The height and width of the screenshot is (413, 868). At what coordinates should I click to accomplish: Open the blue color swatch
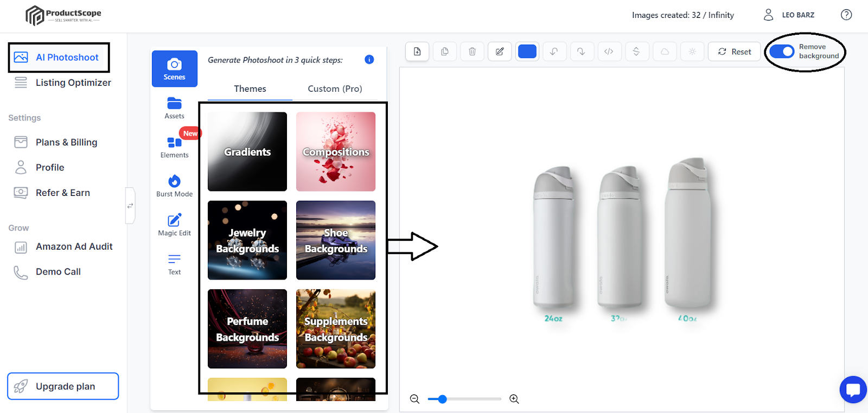click(x=527, y=52)
